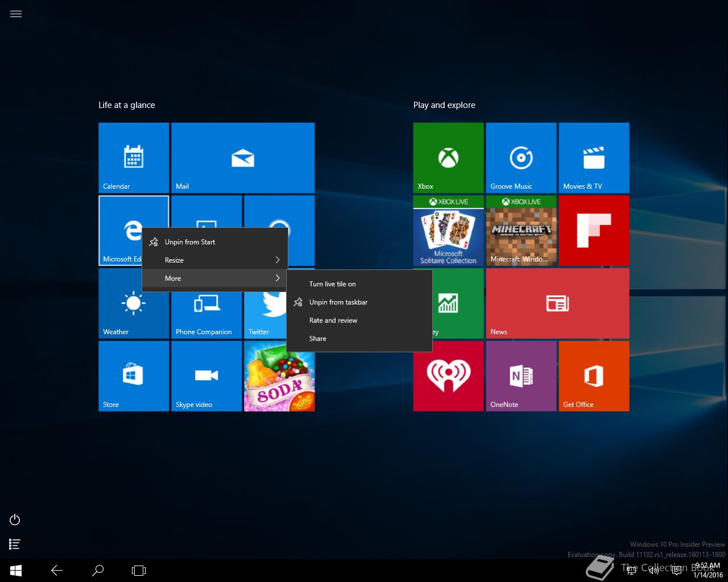Select Unpin from taskbar
The width and height of the screenshot is (728, 582).
(359, 302)
